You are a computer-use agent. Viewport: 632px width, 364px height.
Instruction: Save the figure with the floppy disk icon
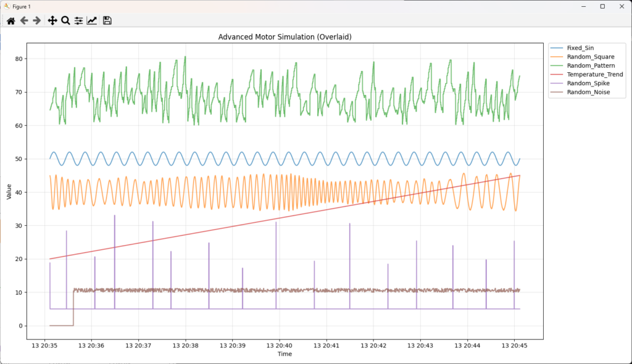107,20
